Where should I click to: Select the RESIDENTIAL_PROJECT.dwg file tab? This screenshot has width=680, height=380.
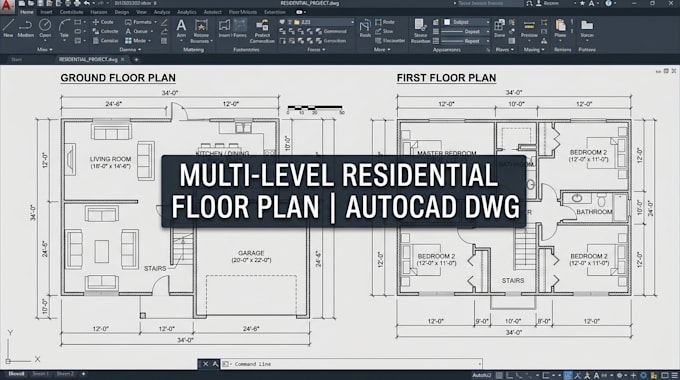(88, 59)
